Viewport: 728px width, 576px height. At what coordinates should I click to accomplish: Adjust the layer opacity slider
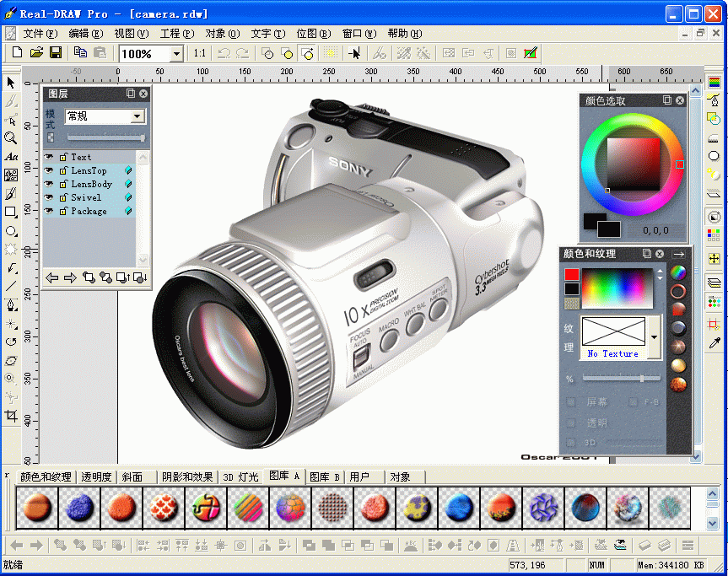point(105,137)
